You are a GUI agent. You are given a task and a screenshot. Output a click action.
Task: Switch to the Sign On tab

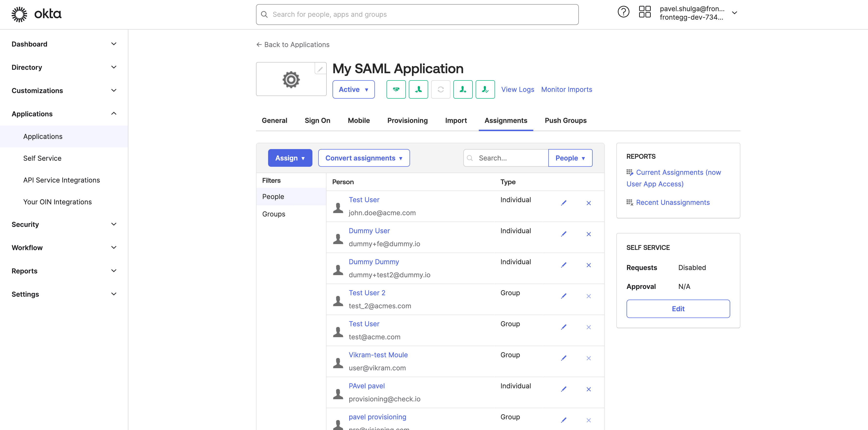tap(318, 120)
